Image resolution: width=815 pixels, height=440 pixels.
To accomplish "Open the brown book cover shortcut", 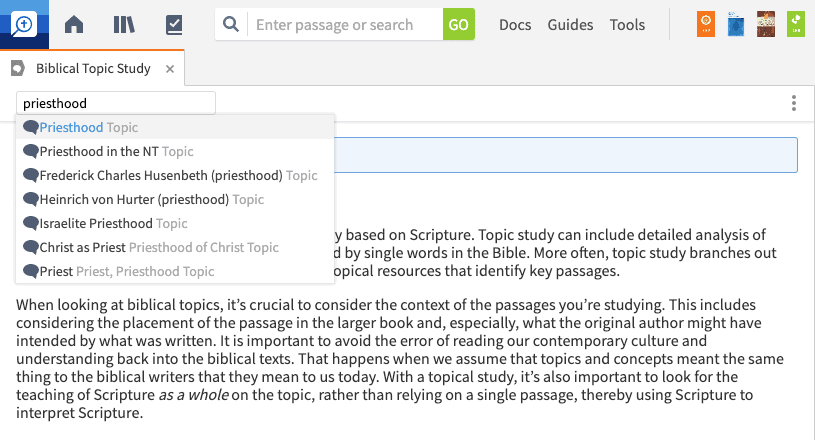I will click(x=766, y=25).
